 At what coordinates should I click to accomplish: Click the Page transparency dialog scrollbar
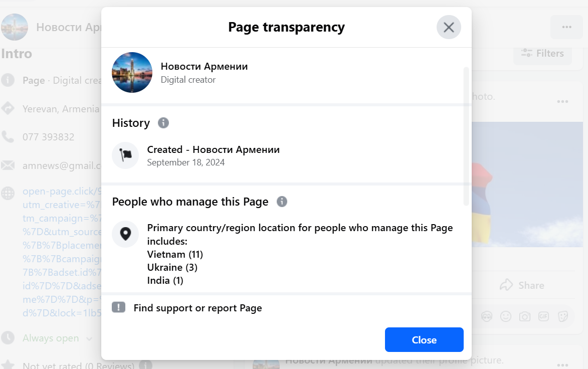tap(467, 135)
